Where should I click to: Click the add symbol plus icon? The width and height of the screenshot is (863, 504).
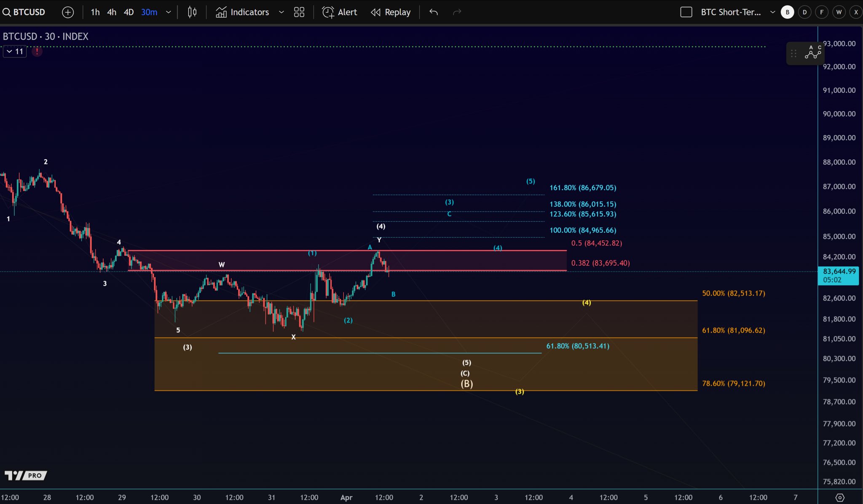pos(67,12)
